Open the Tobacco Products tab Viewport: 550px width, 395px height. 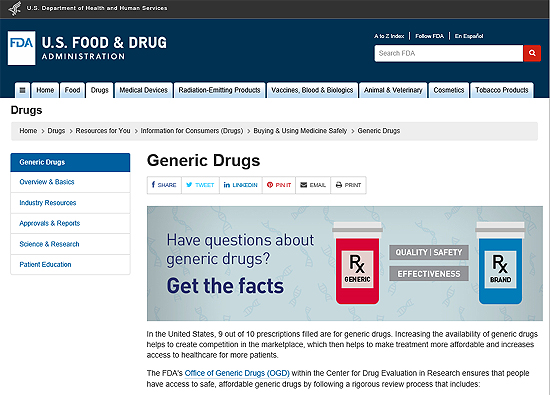[502, 90]
